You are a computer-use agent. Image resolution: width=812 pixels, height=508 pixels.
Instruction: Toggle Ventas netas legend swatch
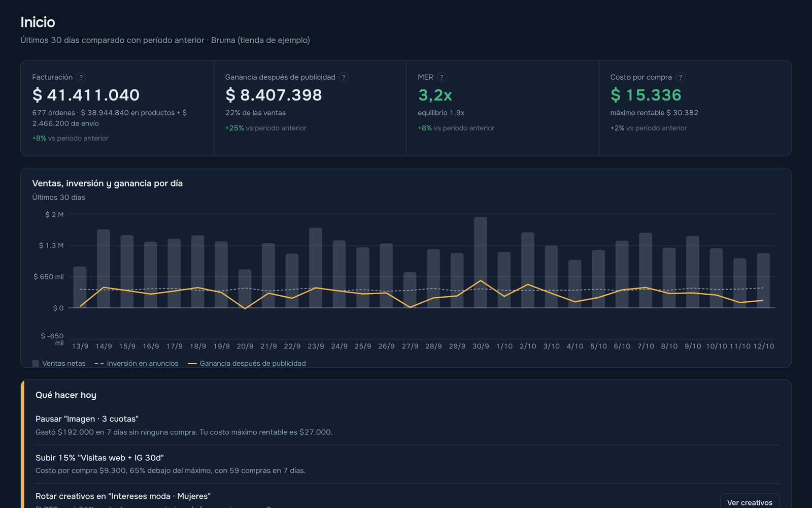(36, 363)
